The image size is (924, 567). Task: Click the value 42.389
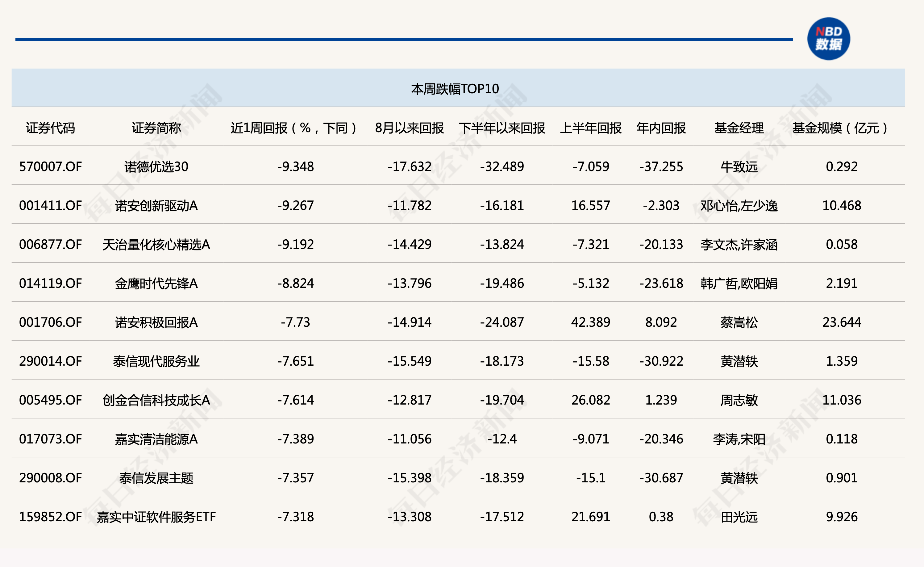click(x=591, y=322)
